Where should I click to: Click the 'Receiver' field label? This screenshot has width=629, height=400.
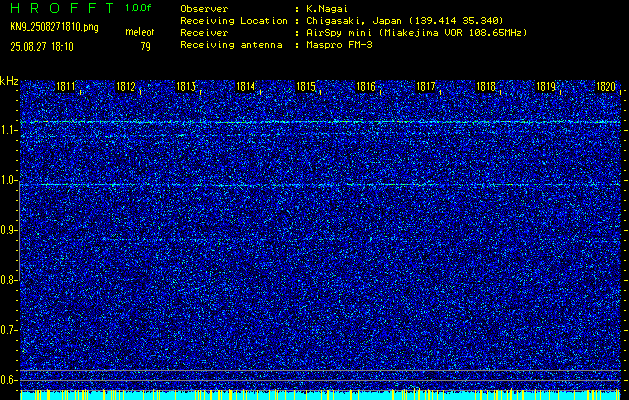204,33
